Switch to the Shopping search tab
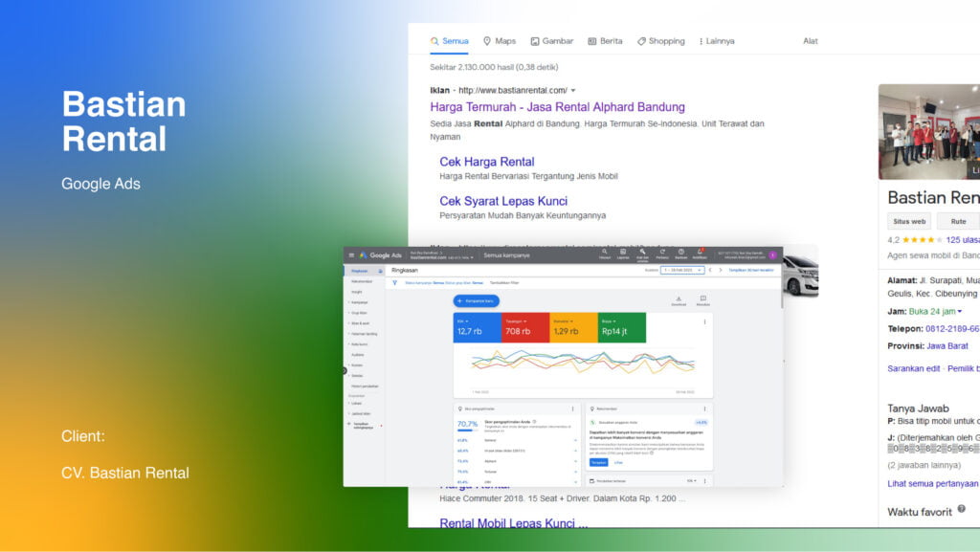The image size is (980, 552). [660, 41]
